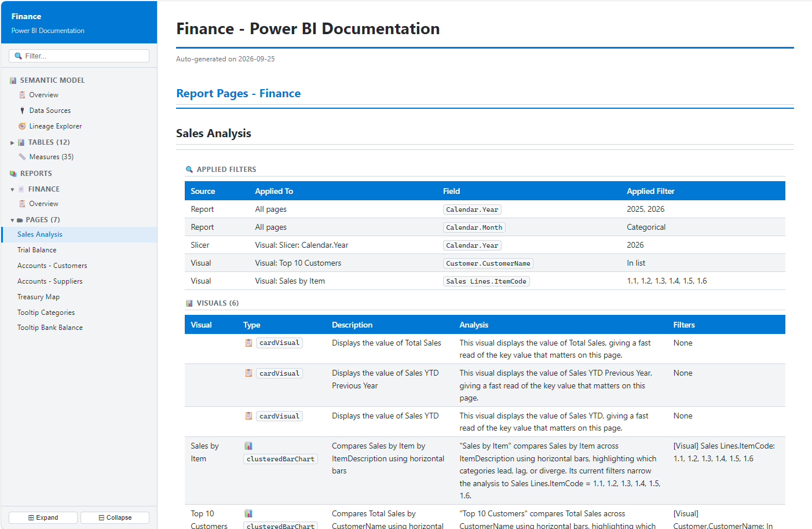Viewport: 812px width, 529px height.
Task: Open the Finance report Overview
Action: click(x=43, y=204)
